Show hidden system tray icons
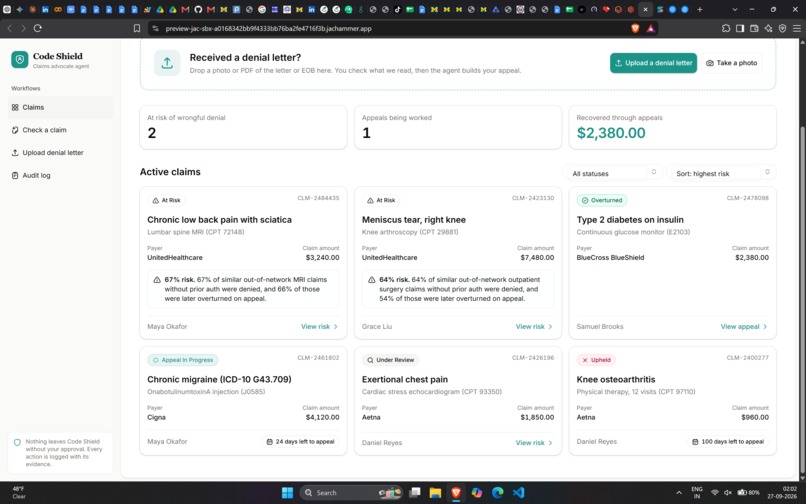This screenshot has height=504, width=806. click(x=679, y=493)
